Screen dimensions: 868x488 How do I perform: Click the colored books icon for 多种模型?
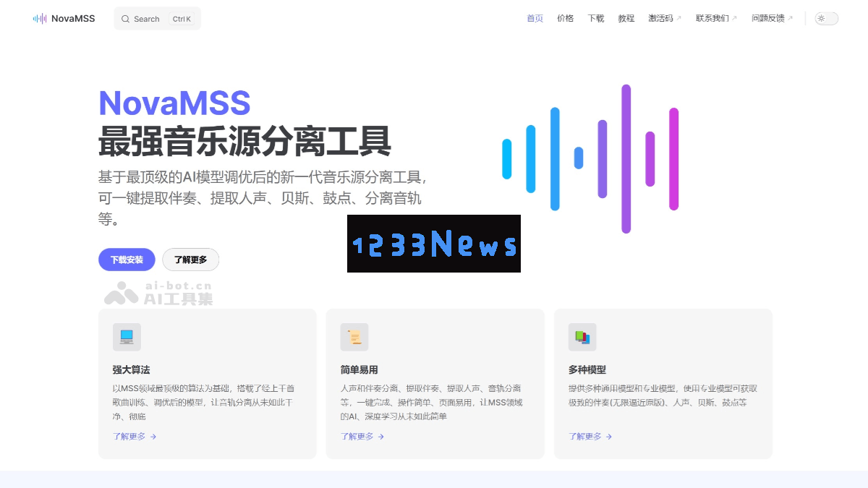pos(582,337)
